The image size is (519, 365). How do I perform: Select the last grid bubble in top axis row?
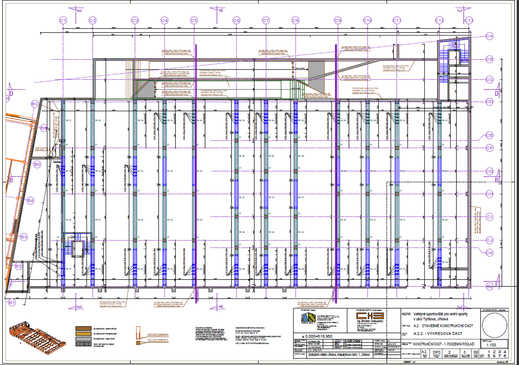pos(469,21)
